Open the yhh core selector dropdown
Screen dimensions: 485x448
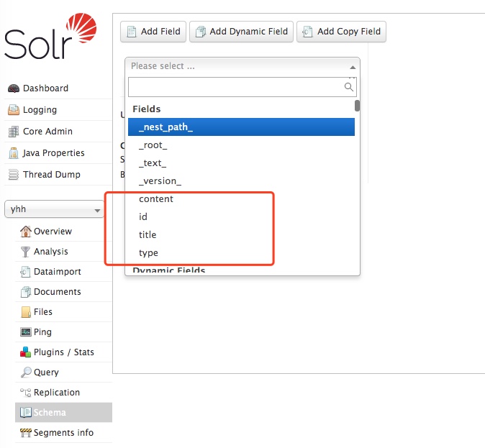[55, 209]
